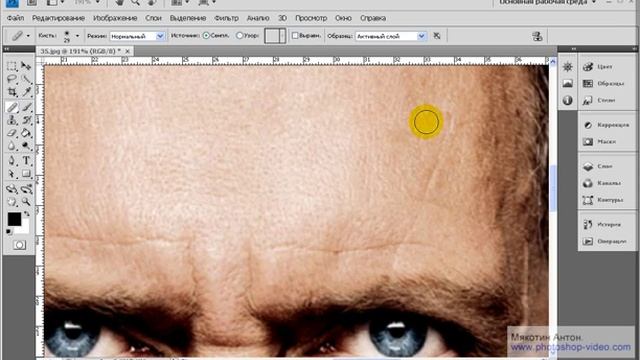Close the 35.jpg document tab
Screen dimensions: 640x360
127,51
